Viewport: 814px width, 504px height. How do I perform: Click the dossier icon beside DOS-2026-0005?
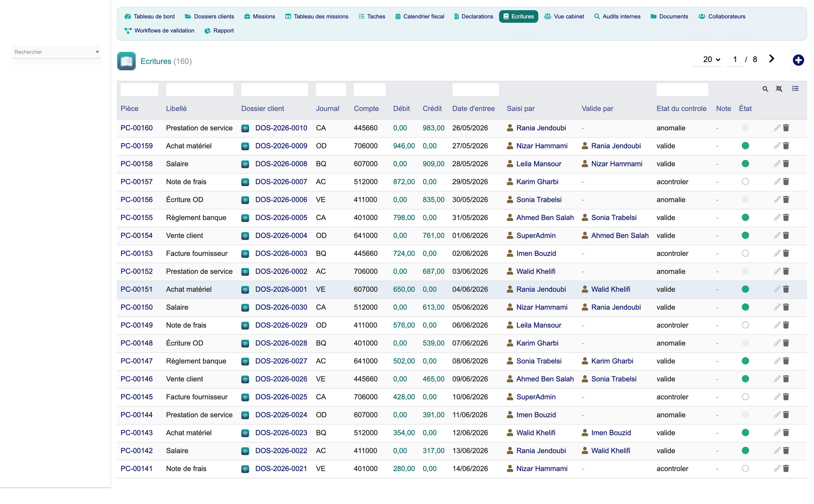tap(245, 218)
